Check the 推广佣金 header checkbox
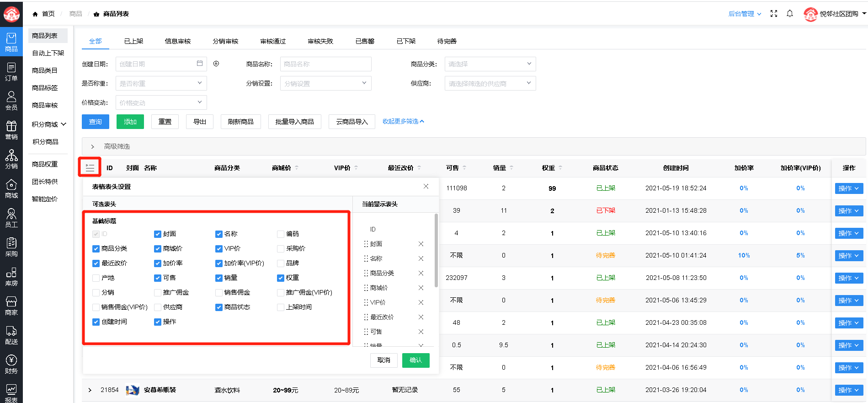The width and height of the screenshot is (868, 403). 158,293
